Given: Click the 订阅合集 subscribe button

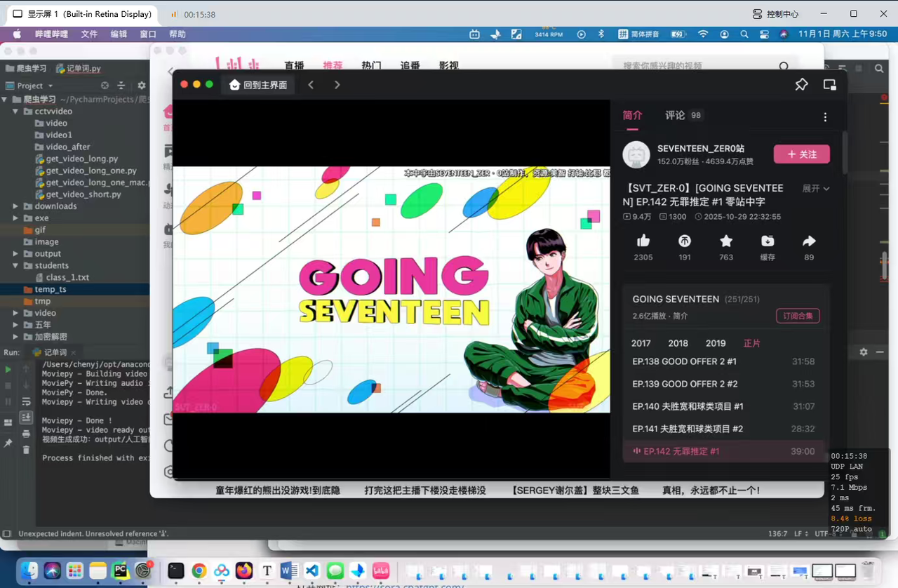Looking at the screenshot, I should click(x=798, y=316).
